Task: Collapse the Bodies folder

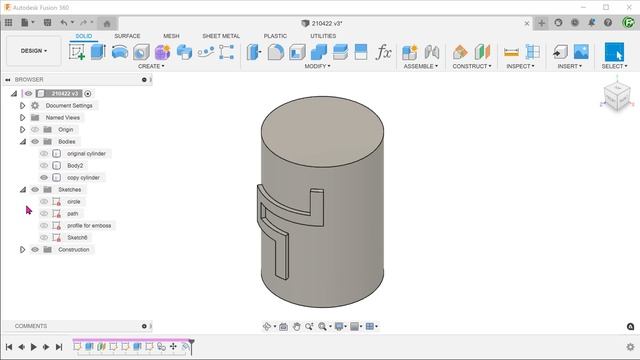Action: click(23, 142)
